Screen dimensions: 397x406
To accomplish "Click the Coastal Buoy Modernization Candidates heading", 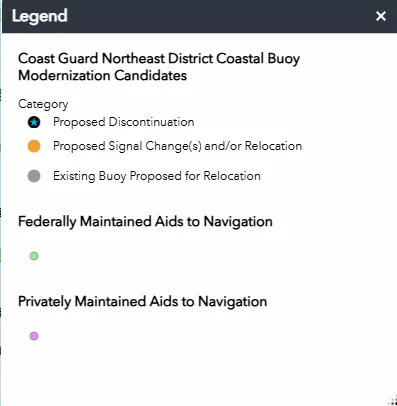I will click(159, 67).
